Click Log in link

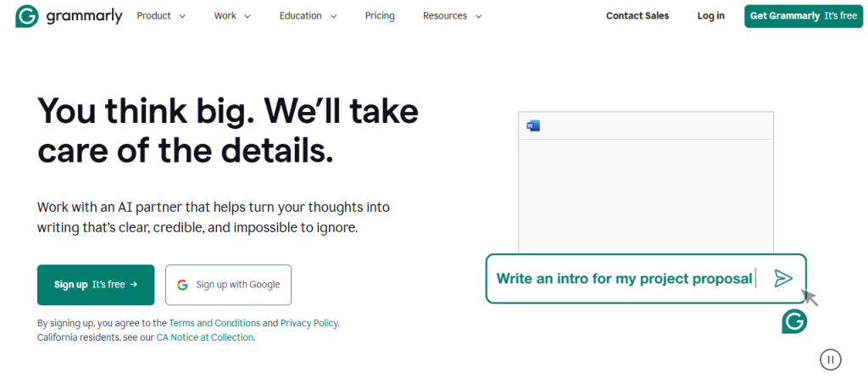click(x=711, y=16)
